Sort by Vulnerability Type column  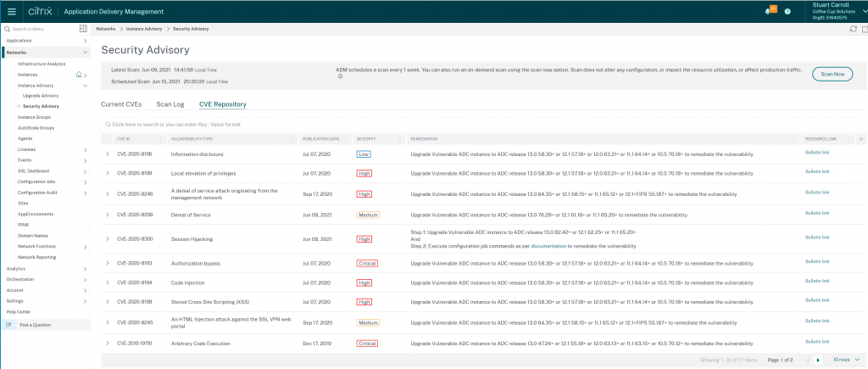292,139
